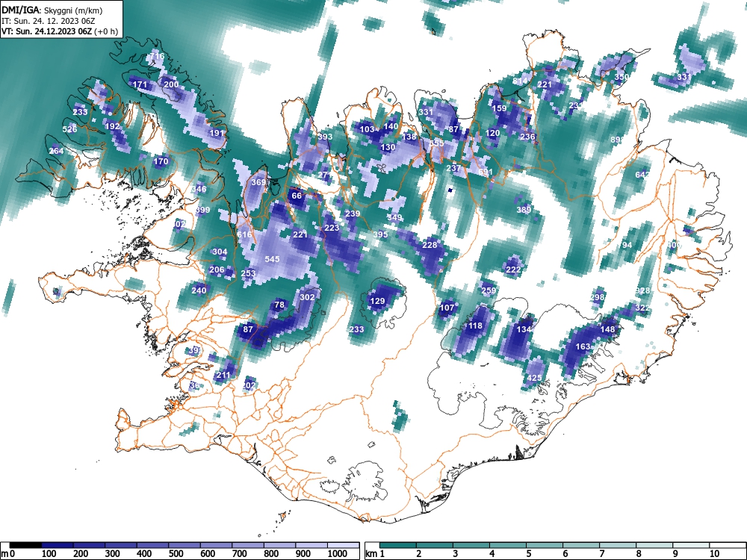The height and width of the screenshot is (560, 747).
Task: Click the visibility value 304 on the map
Action: (220, 252)
